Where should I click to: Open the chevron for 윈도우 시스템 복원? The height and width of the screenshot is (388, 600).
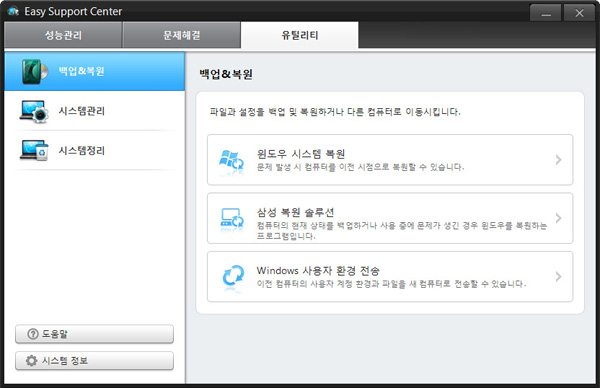[558, 160]
